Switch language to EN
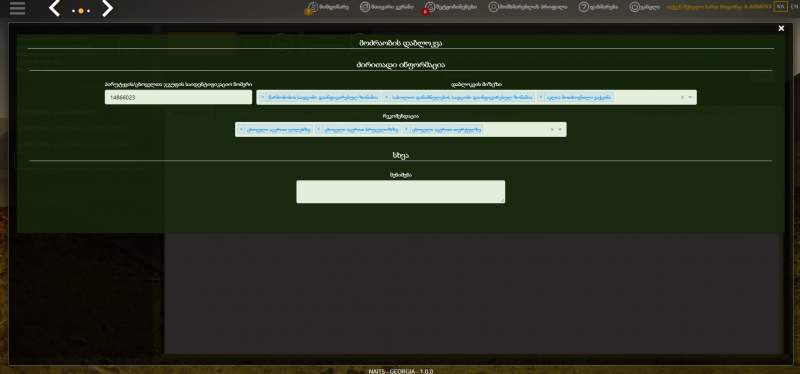The height and width of the screenshot is (374, 800). 793,7
